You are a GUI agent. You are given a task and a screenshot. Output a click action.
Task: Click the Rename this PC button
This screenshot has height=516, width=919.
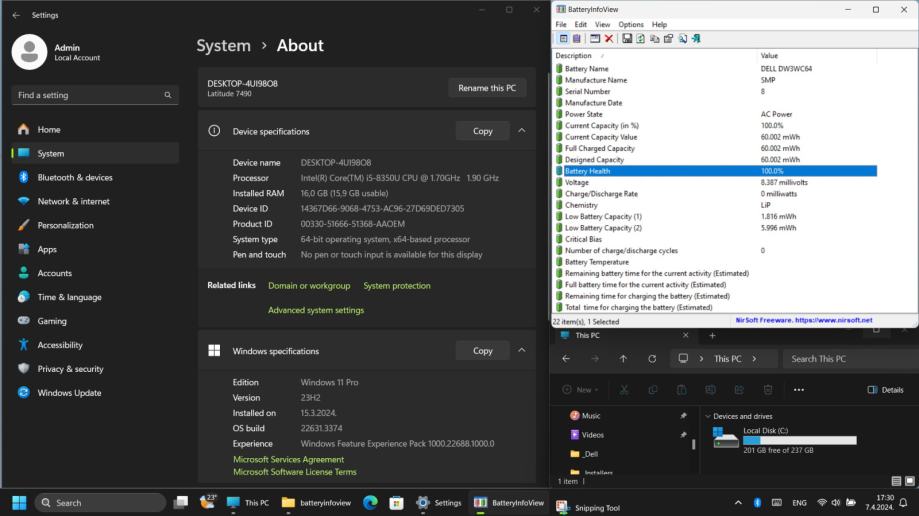point(487,88)
